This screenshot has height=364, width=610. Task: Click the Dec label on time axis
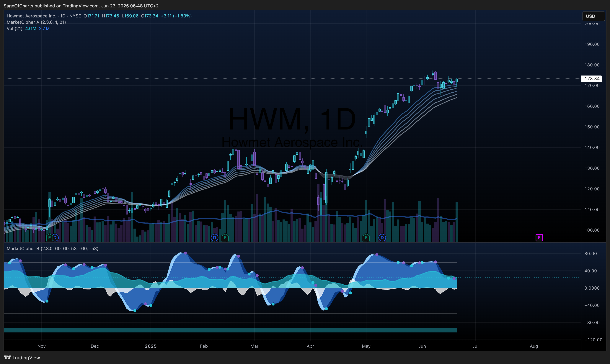pos(95,346)
